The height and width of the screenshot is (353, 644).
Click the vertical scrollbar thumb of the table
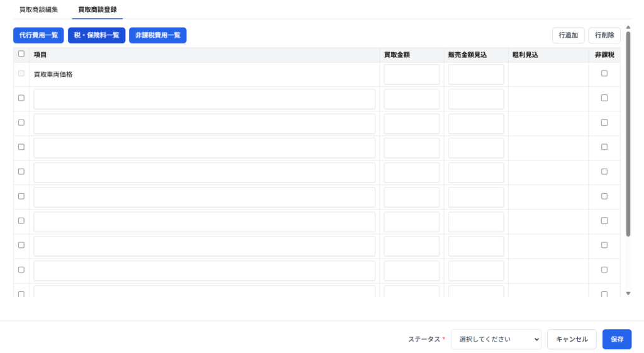coord(628,132)
